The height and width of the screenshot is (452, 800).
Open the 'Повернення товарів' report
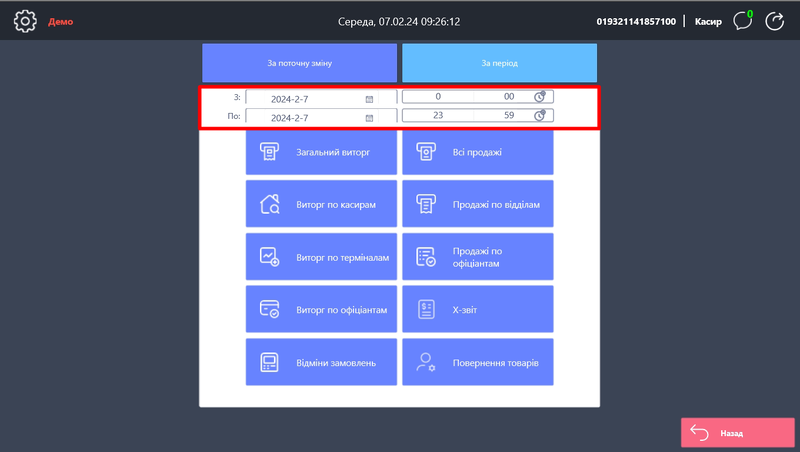(x=478, y=362)
